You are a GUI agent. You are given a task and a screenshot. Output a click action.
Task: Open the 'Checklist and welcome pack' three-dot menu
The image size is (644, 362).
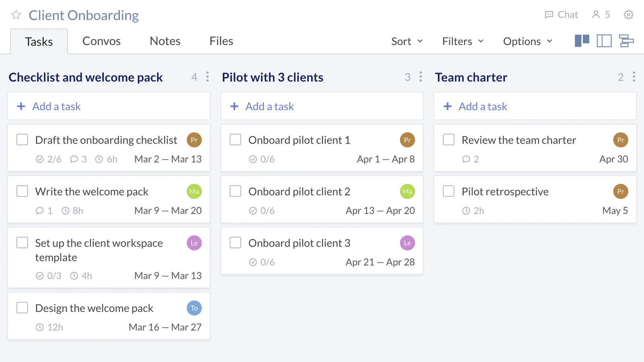tap(207, 77)
